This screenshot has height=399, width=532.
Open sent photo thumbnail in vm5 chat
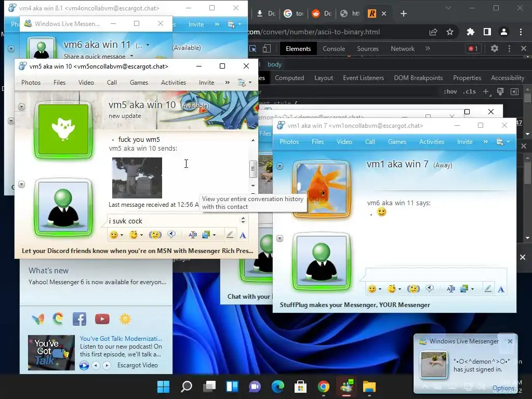tap(137, 178)
